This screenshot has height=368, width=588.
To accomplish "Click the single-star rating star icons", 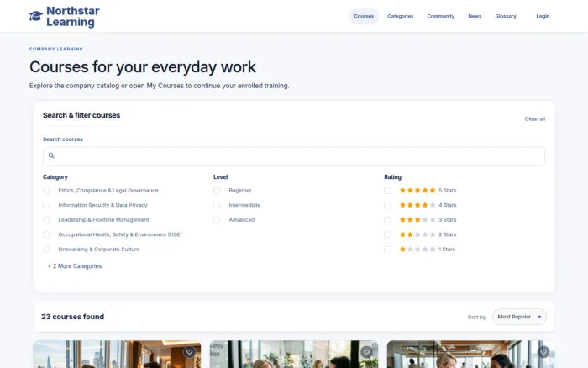I will [417, 249].
